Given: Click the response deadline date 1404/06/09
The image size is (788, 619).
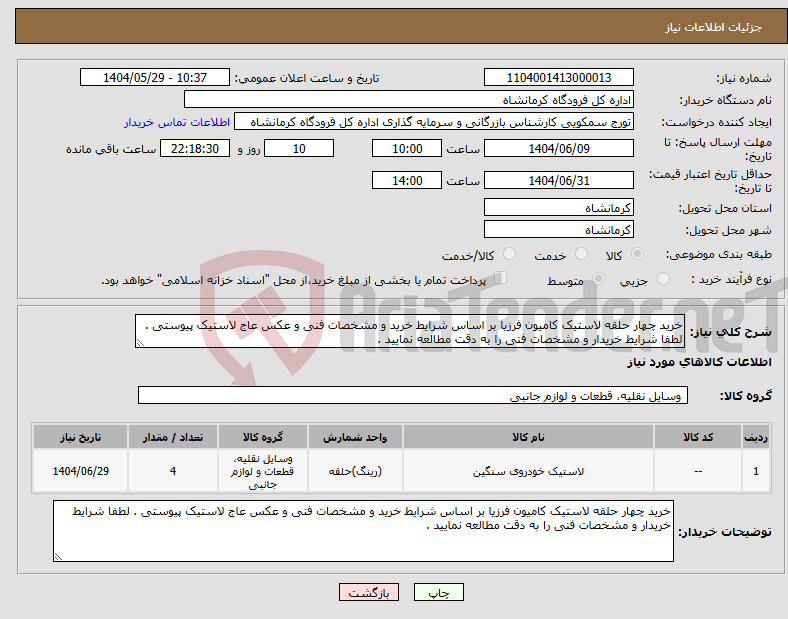Looking at the screenshot, I should pyautogui.click(x=559, y=148).
